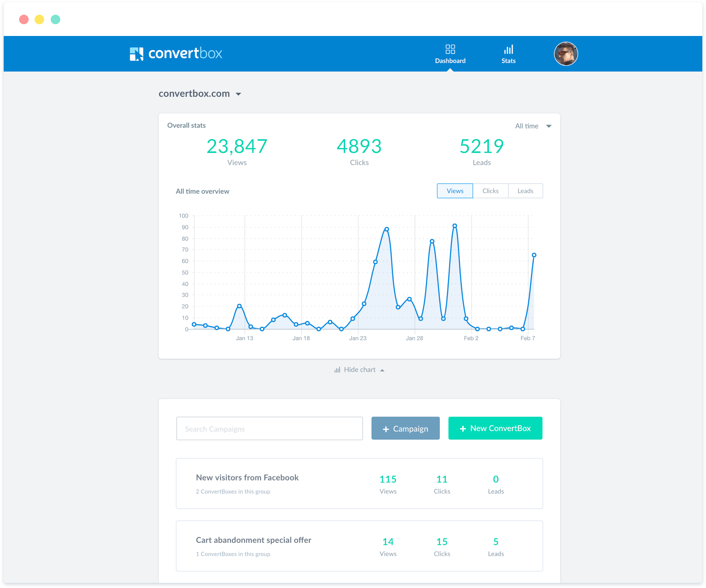Screen dimensions: 706x588
Task: Click the + Campaign button
Action: coord(406,428)
